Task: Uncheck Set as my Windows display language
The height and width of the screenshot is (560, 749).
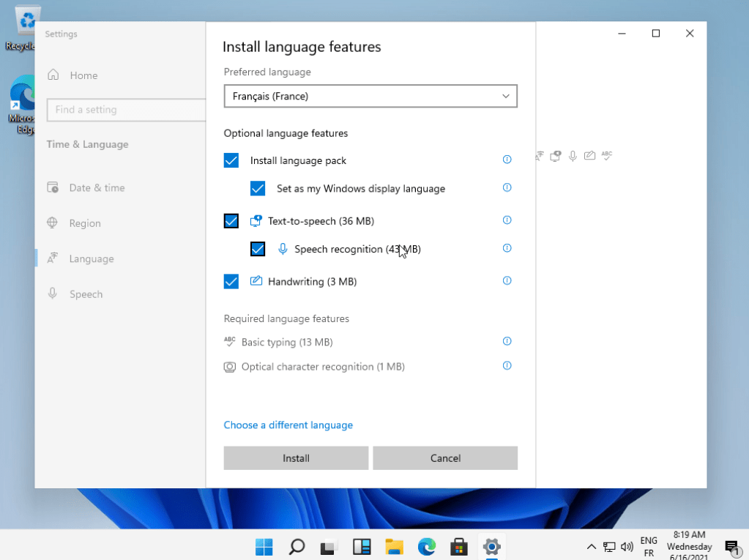Action: (x=258, y=188)
